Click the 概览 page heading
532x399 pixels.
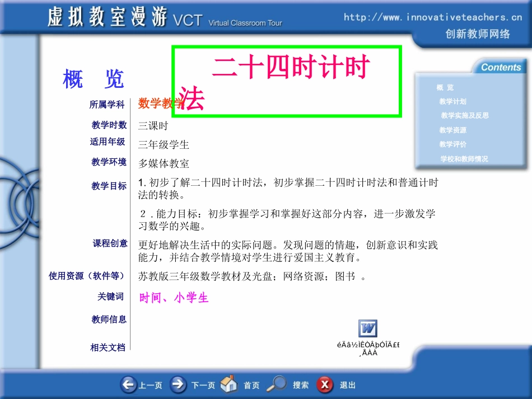94,79
